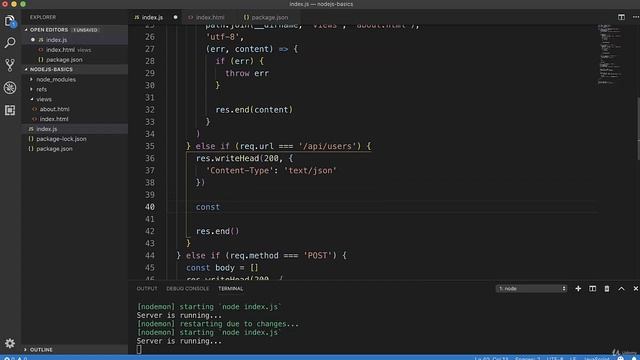Viewport: 640px width, 360px height.
Task: Click the macOS green zoom window button
Action: 23,4
